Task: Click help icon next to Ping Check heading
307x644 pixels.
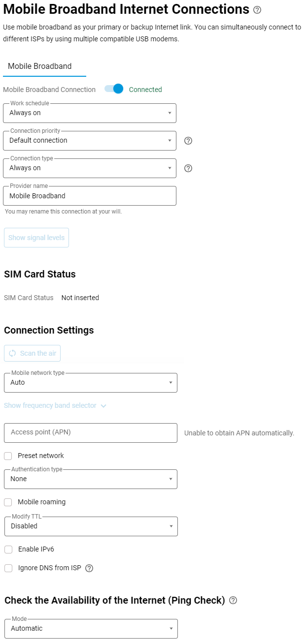Action: coord(233,601)
